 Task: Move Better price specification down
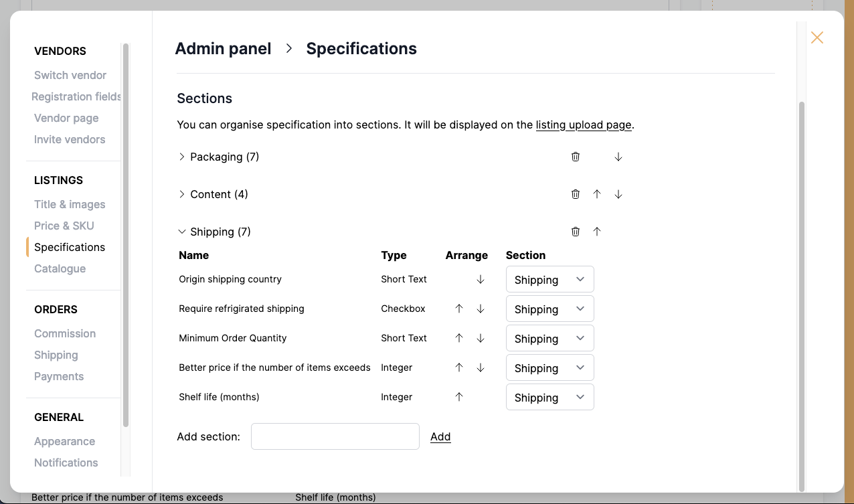coord(480,367)
